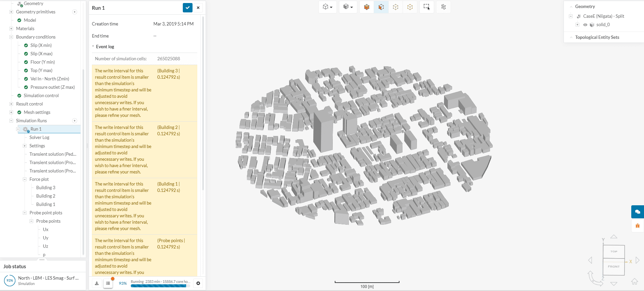Collapse the Topological Entity Sets section
The height and width of the screenshot is (291, 644).
[571, 38]
